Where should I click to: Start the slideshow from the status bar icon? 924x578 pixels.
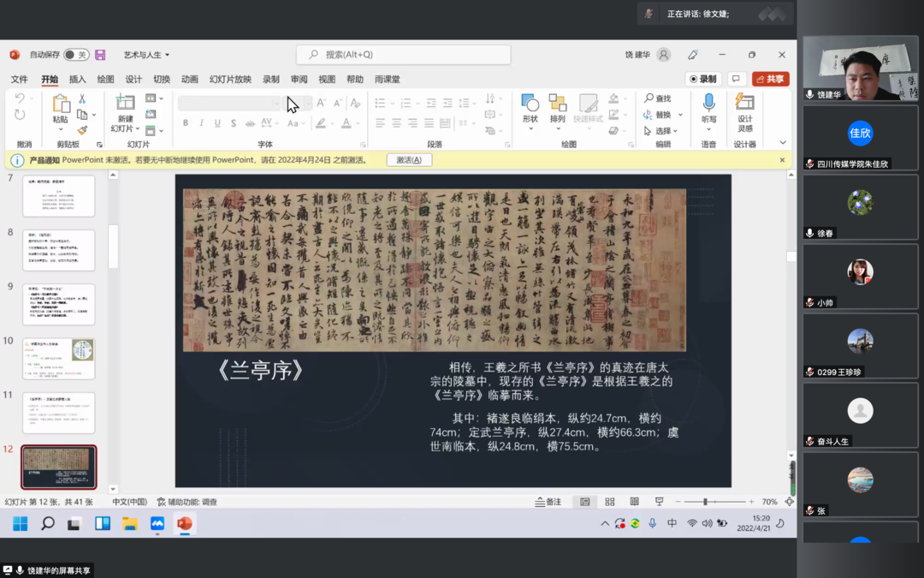pyautogui.click(x=659, y=502)
